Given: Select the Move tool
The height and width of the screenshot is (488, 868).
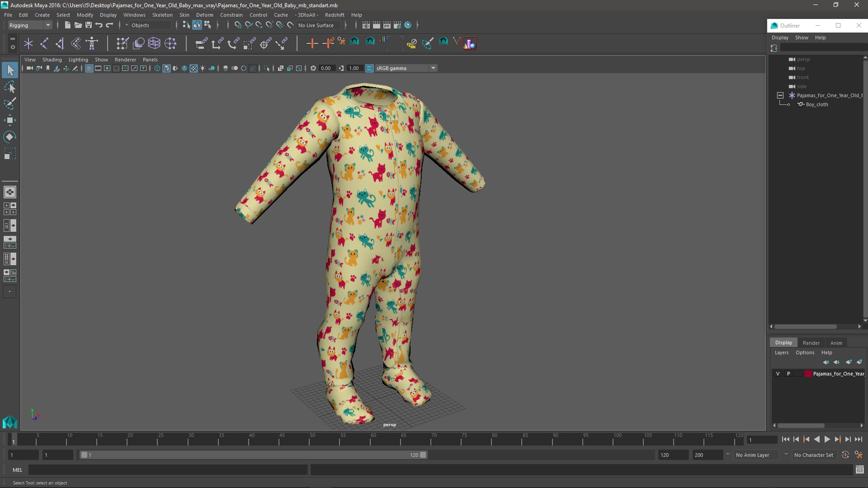Looking at the screenshot, I should 9,120.
